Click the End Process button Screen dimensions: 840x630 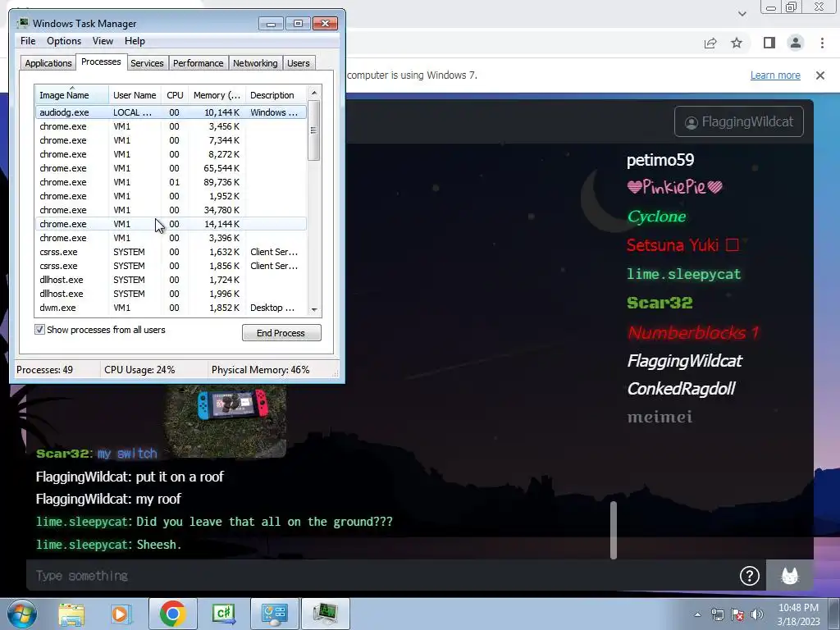(x=281, y=333)
